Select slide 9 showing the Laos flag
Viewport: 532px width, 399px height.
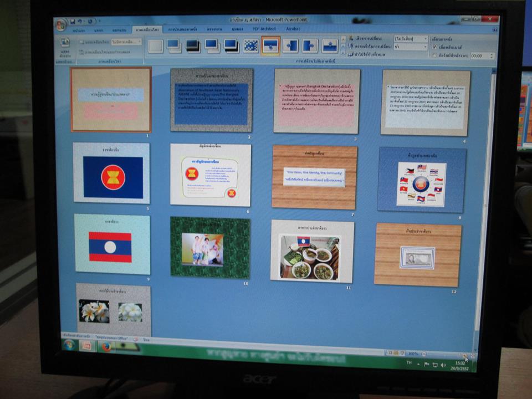112,244
